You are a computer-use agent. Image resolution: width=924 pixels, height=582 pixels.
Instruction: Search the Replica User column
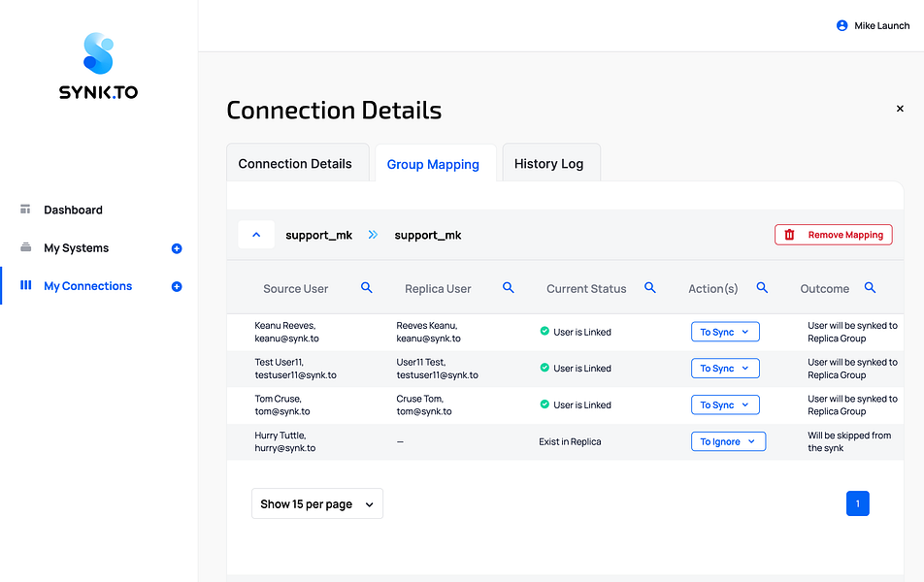tap(509, 288)
